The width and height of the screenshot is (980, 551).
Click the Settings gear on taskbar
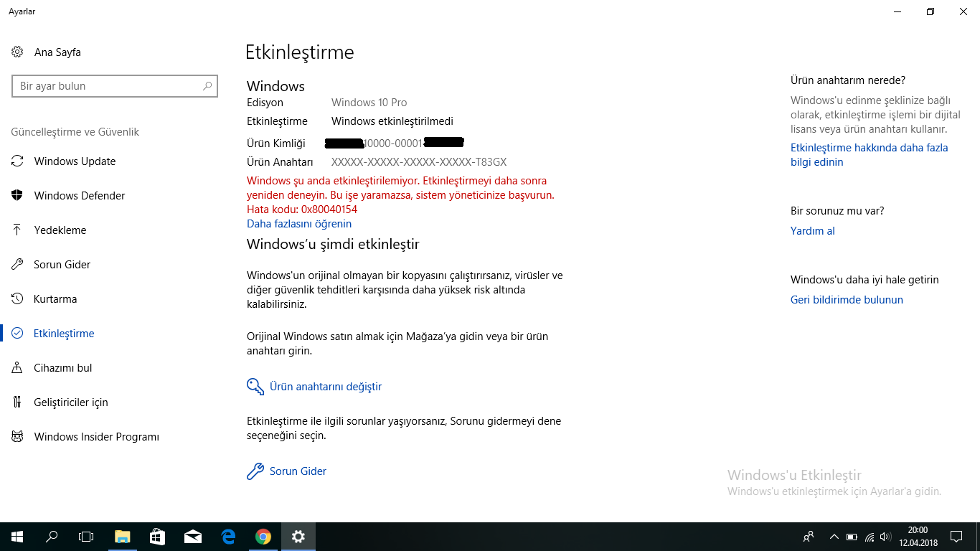(298, 537)
